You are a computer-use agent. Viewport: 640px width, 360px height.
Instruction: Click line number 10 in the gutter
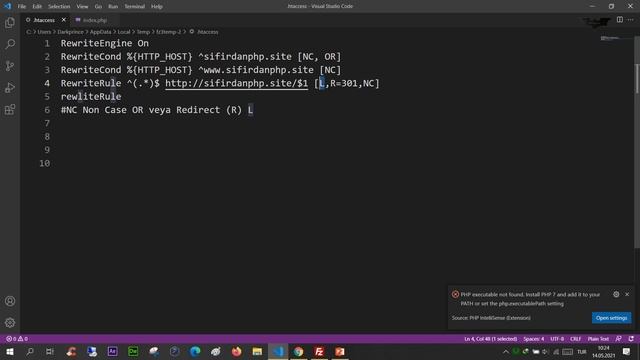pyautogui.click(x=44, y=163)
